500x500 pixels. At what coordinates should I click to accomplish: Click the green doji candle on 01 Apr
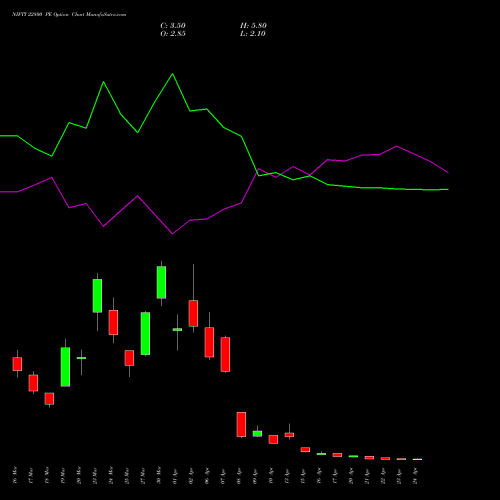177,330
